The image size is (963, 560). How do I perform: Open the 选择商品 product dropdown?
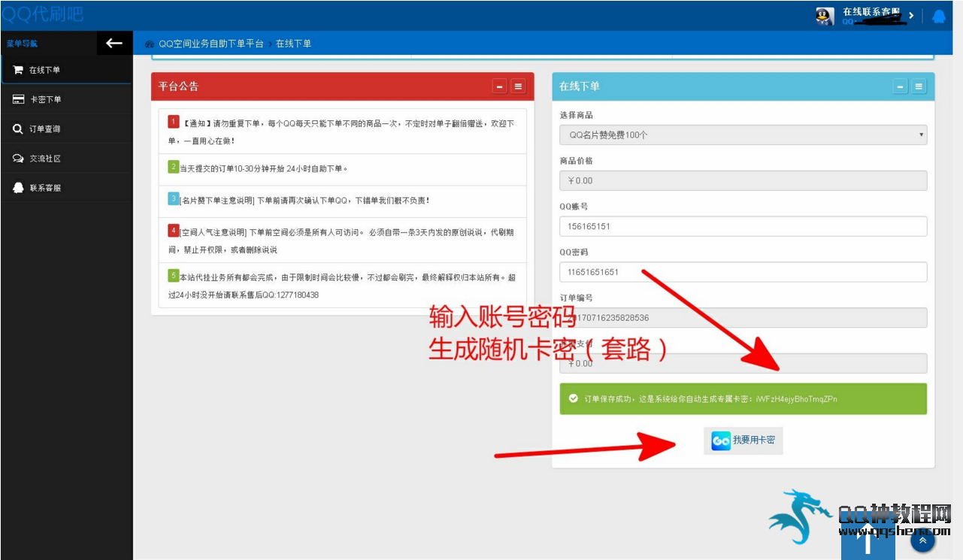coord(743,135)
